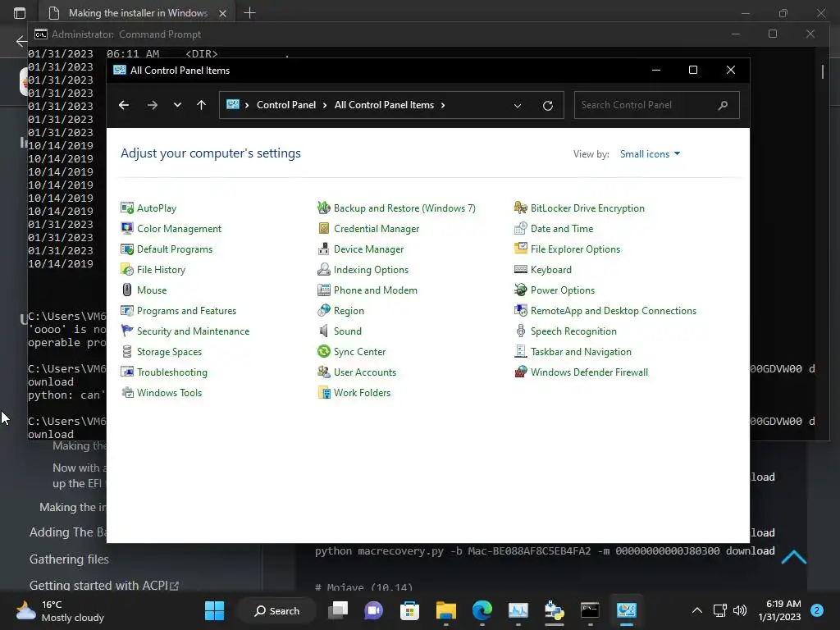
Task: Open the BitLocker Drive Encryption icon
Action: 521,208
